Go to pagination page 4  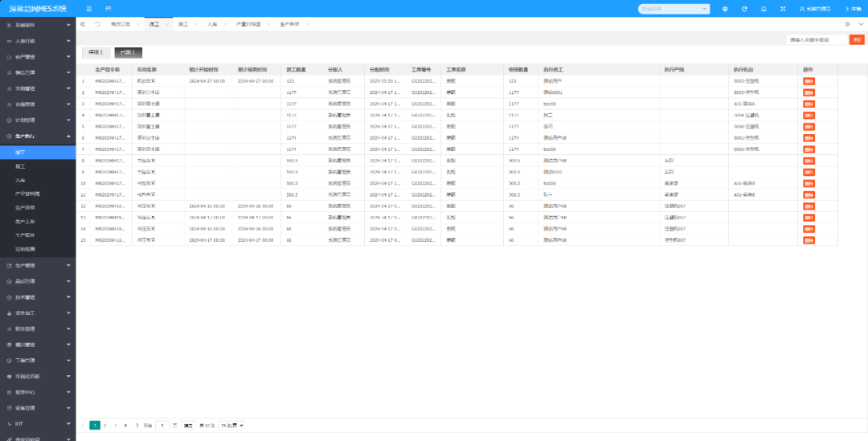tap(125, 426)
